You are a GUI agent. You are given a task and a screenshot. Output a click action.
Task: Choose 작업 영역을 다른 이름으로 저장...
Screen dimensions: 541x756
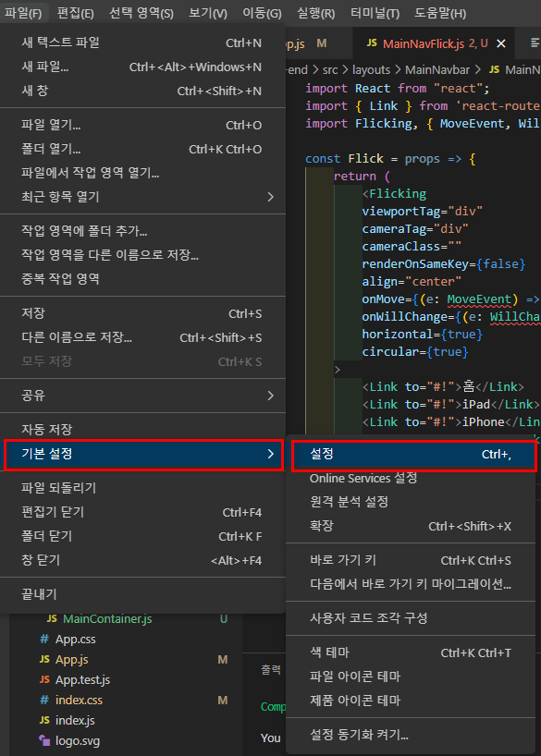[x=142, y=255]
